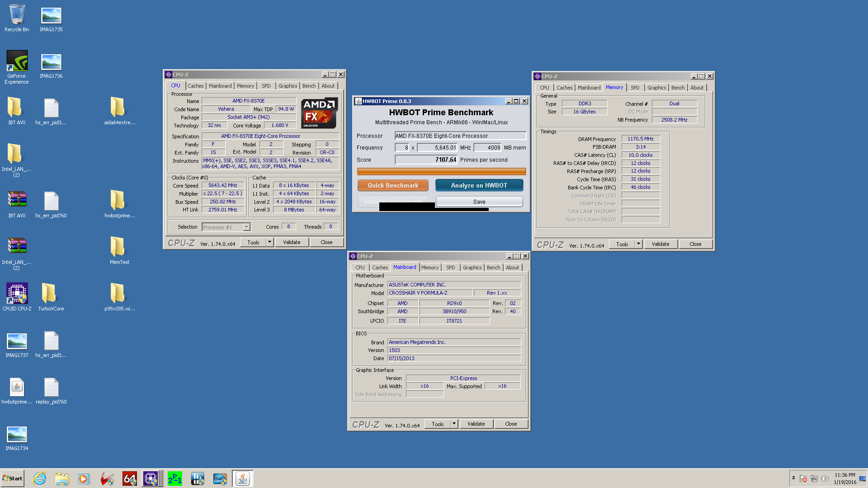Switch to Caches tab in left CPU-Z window
The width and height of the screenshot is (868, 488).
(195, 86)
